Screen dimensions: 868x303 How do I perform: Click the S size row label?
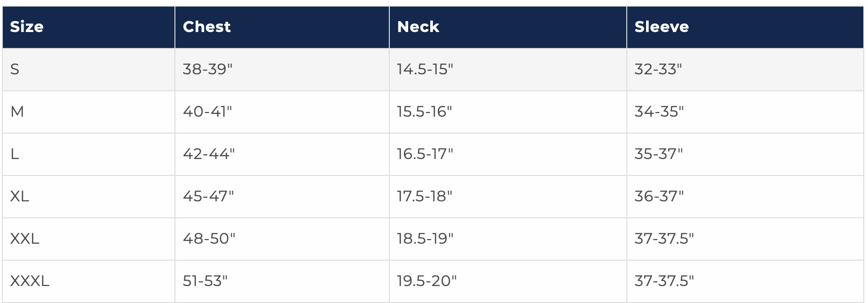[x=15, y=70]
